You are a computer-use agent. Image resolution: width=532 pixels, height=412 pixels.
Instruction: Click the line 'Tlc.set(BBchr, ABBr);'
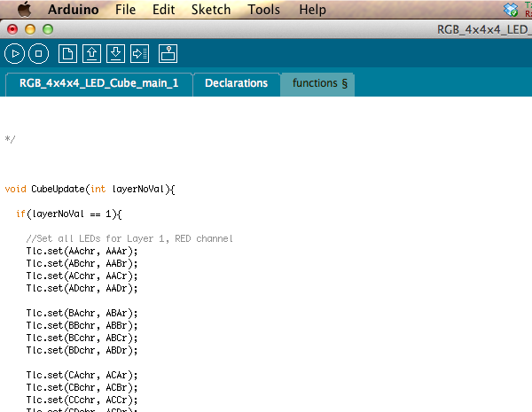click(82, 325)
